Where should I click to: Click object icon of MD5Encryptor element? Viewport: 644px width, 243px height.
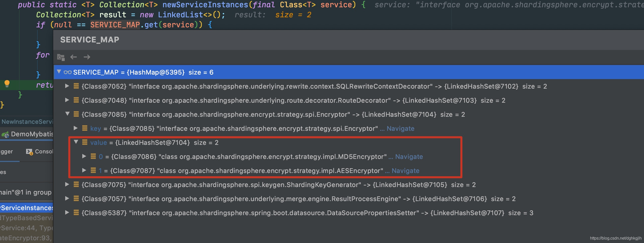(93, 156)
